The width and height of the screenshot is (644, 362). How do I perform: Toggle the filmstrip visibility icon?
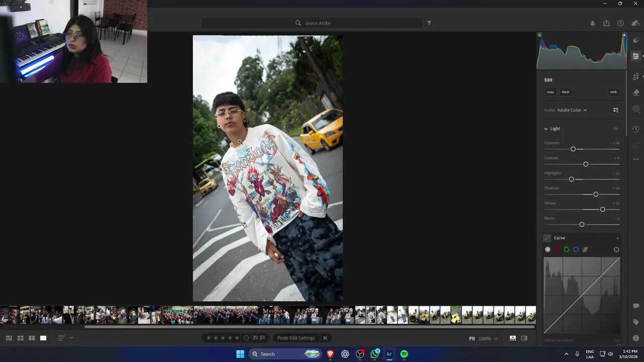pos(512,338)
